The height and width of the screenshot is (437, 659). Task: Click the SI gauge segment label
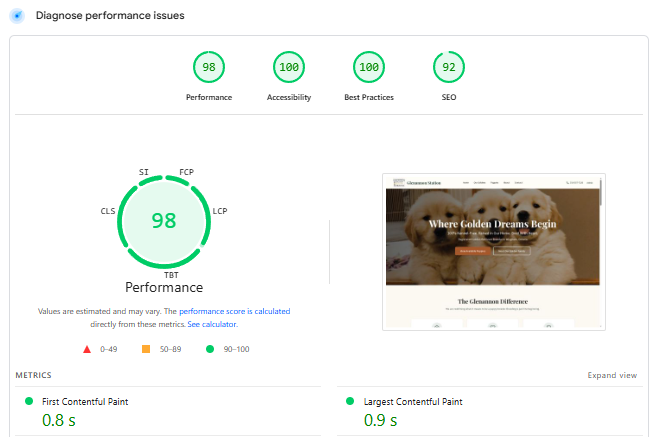coord(144,172)
